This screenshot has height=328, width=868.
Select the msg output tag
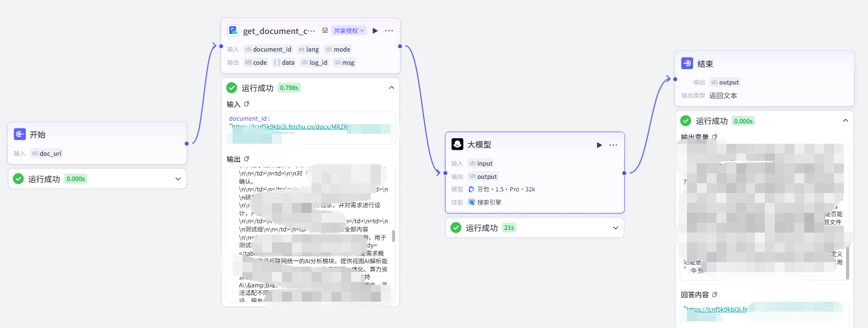(x=345, y=63)
